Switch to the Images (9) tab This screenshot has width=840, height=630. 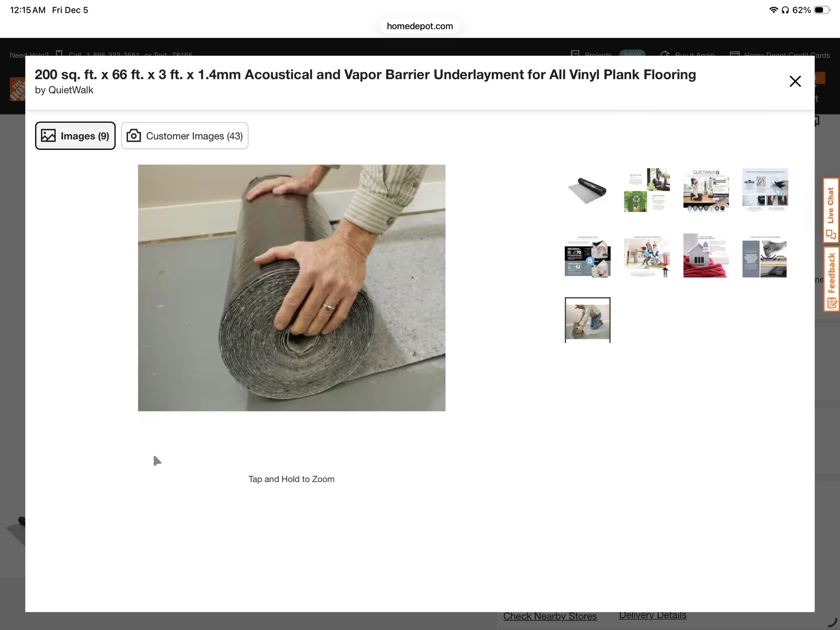75,136
